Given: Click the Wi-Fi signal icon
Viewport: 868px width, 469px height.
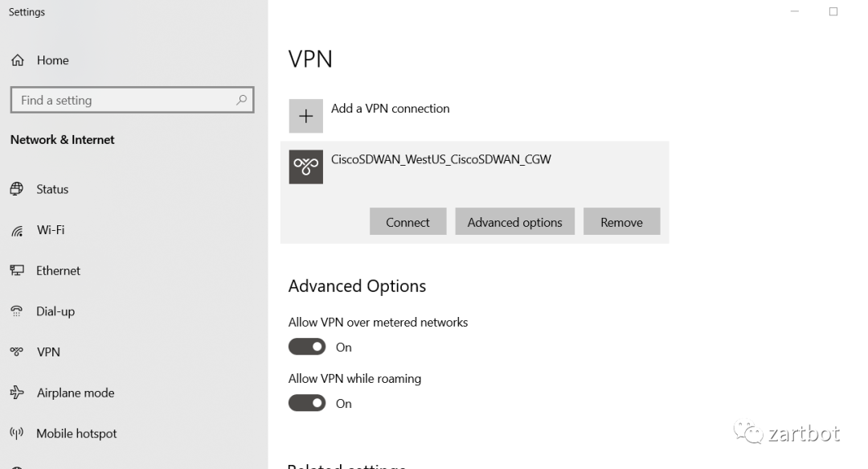Looking at the screenshot, I should pyautogui.click(x=17, y=231).
